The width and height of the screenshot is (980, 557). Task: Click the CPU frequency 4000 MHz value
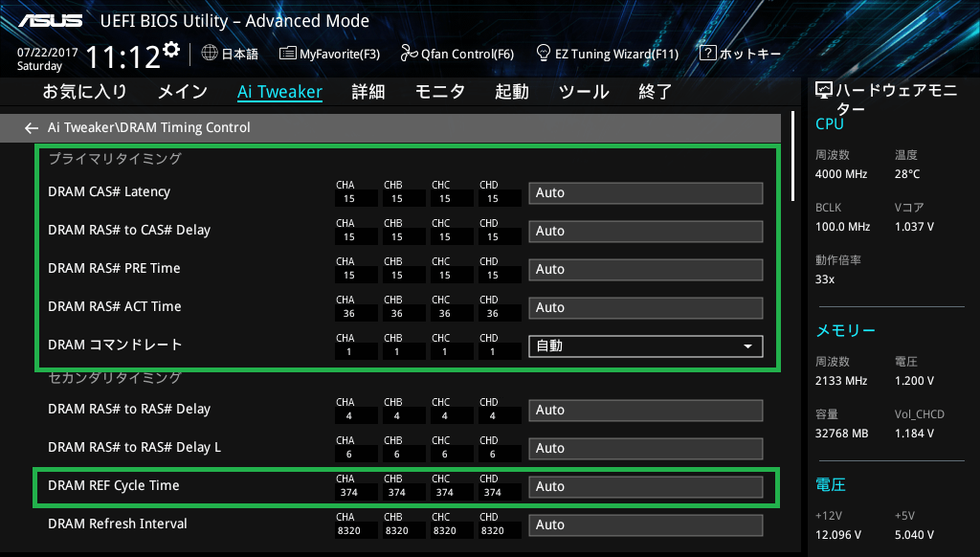(x=840, y=174)
